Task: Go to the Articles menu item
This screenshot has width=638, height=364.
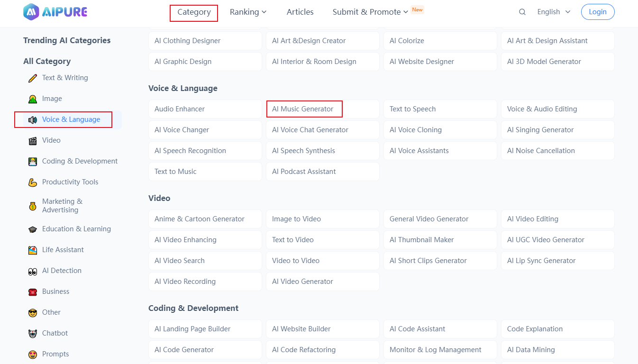Action: coord(300,12)
